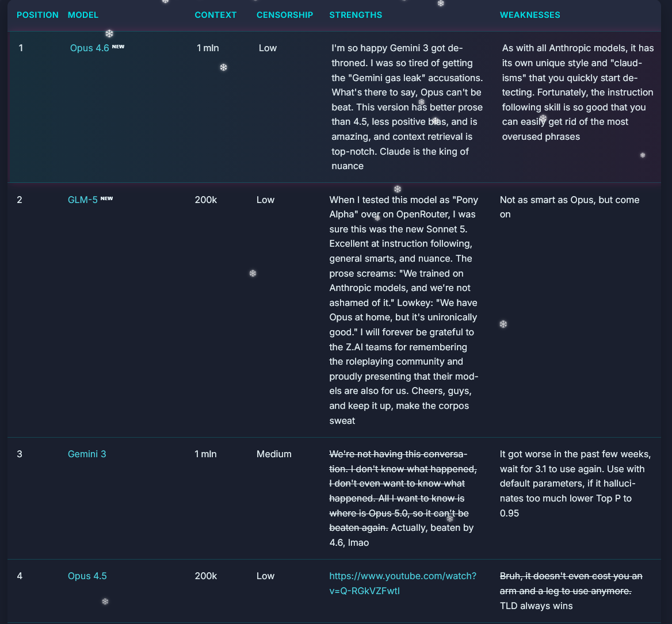The width and height of the screenshot is (672, 624).
Task: Click position number 1 cell
Action: pyautogui.click(x=21, y=48)
